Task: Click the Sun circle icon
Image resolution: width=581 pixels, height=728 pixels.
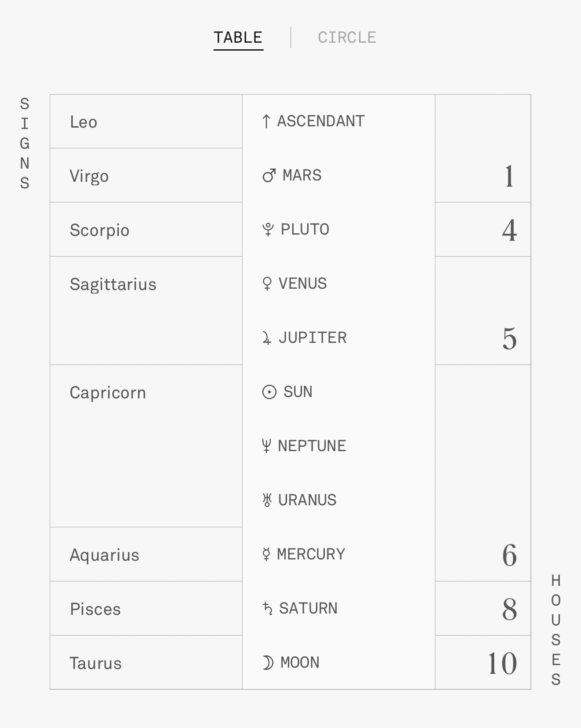Action: pos(269,392)
